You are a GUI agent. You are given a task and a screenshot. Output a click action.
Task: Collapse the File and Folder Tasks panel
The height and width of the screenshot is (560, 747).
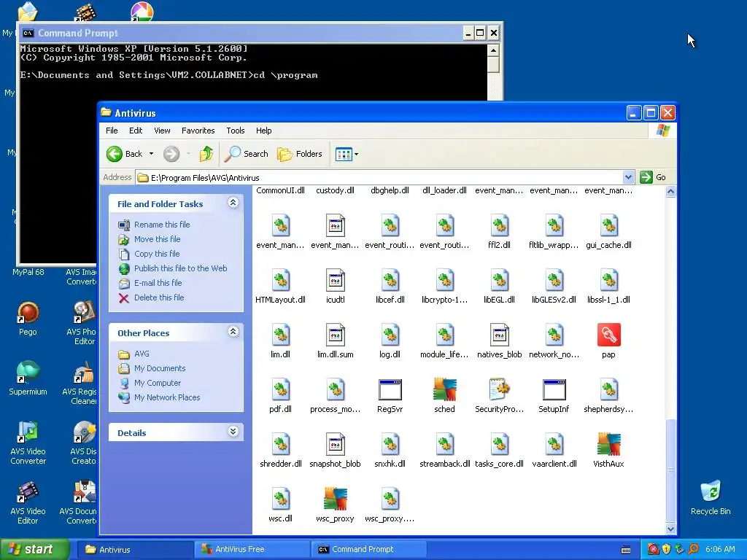[233, 203]
